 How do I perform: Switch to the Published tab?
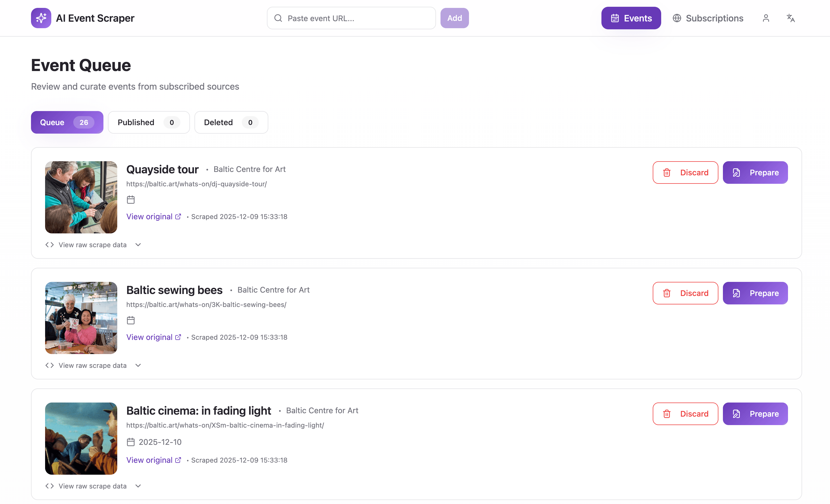[x=149, y=122]
